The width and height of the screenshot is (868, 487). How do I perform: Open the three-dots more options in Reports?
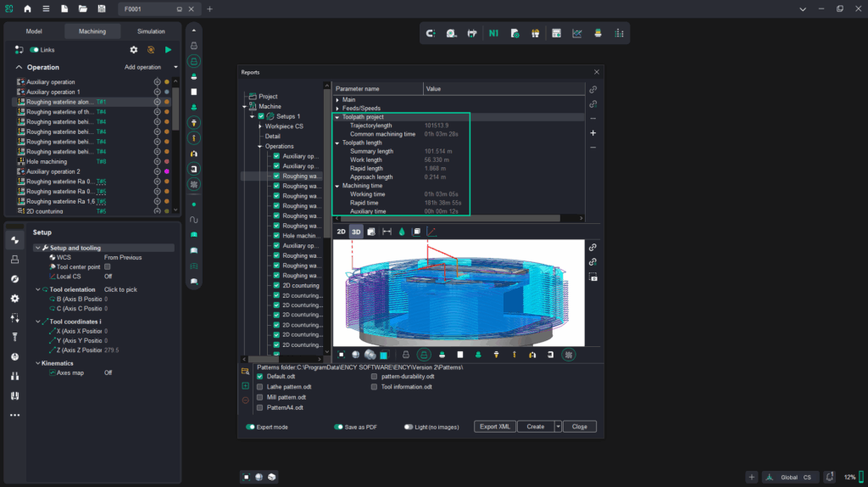593,119
